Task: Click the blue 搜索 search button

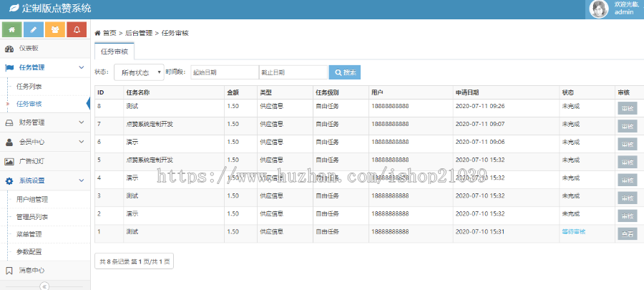Action: (344, 72)
